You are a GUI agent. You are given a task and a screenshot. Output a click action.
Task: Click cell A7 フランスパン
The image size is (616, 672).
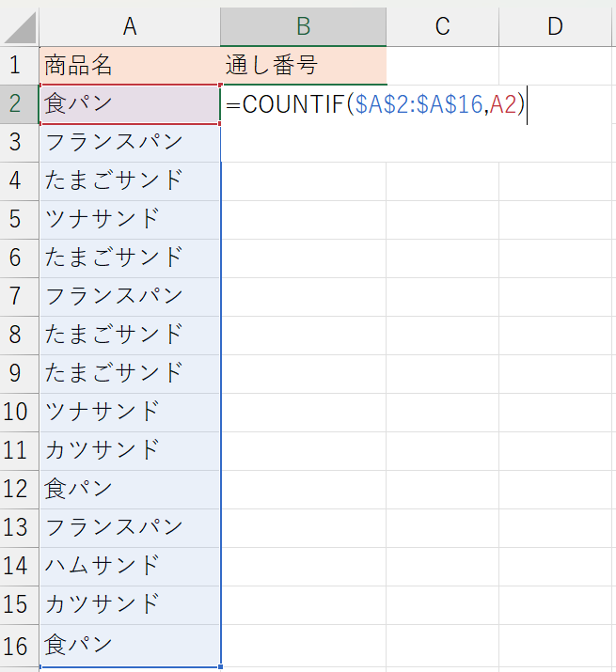point(130,297)
